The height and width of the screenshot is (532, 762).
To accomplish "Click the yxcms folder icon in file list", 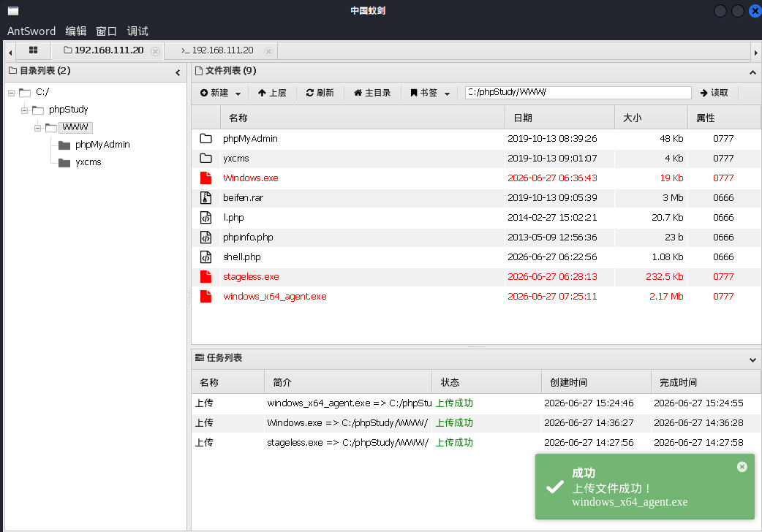I will pyautogui.click(x=206, y=159).
